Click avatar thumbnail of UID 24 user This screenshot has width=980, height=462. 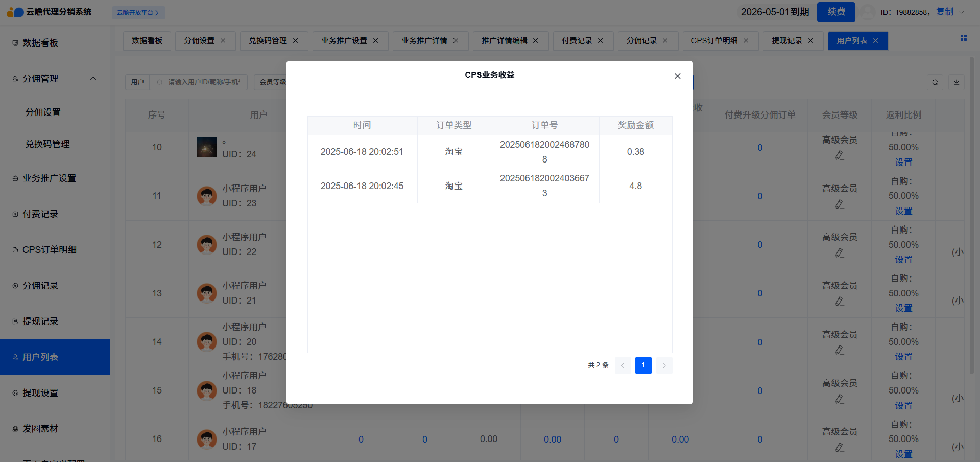[207, 147]
